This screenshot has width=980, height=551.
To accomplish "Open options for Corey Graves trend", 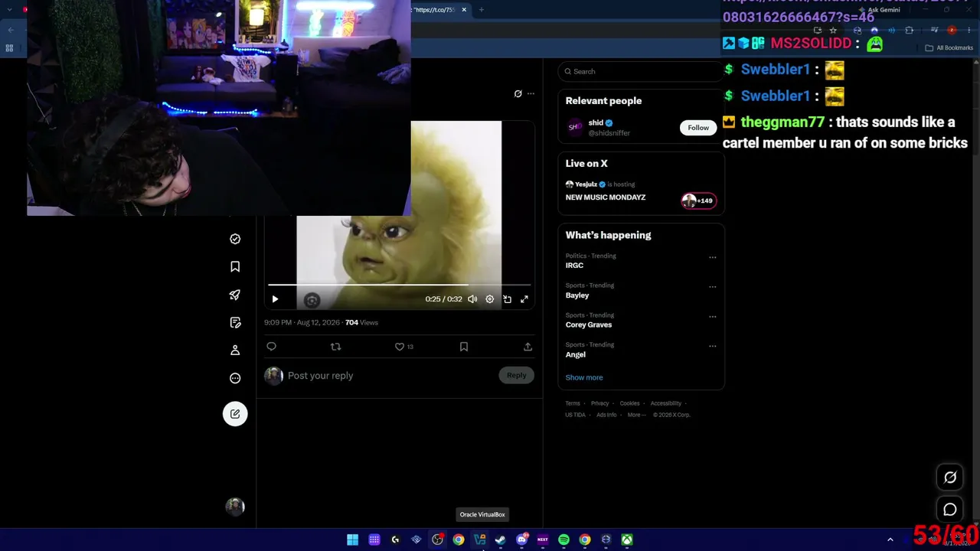I will [x=713, y=316].
